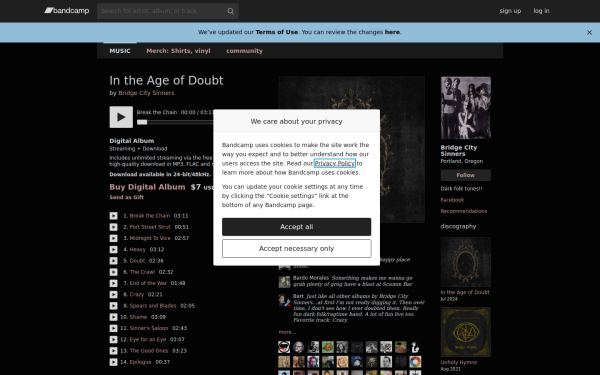The image size is (600, 375).
Task: Click sign up in header
Action: click(x=510, y=11)
